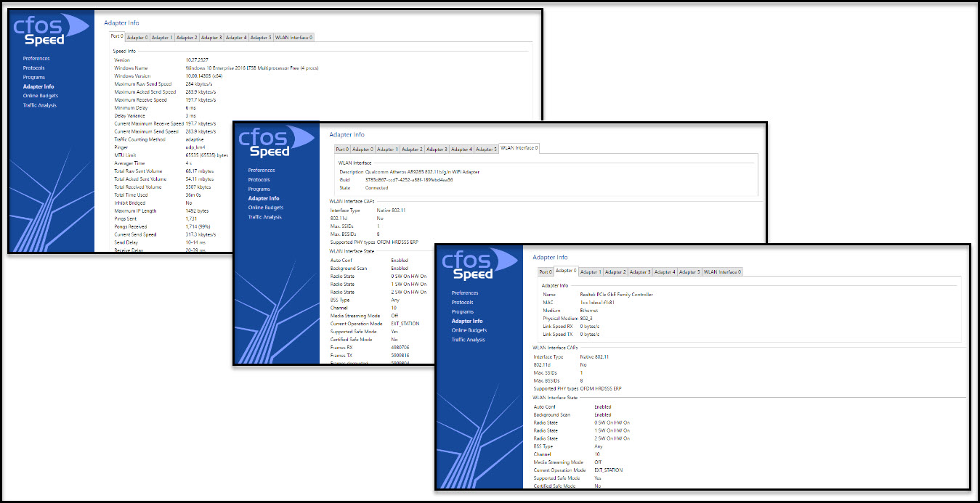Select the Pinger value udp_icm4
The image size is (980, 503).
[x=195, y=147]
